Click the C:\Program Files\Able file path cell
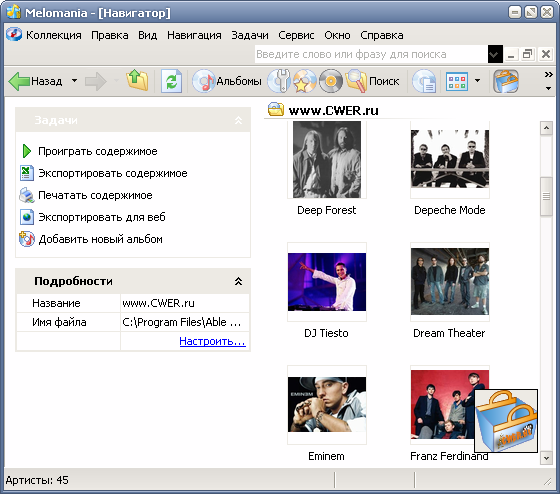This screenshot has height=494, width=560. (185, 322)
